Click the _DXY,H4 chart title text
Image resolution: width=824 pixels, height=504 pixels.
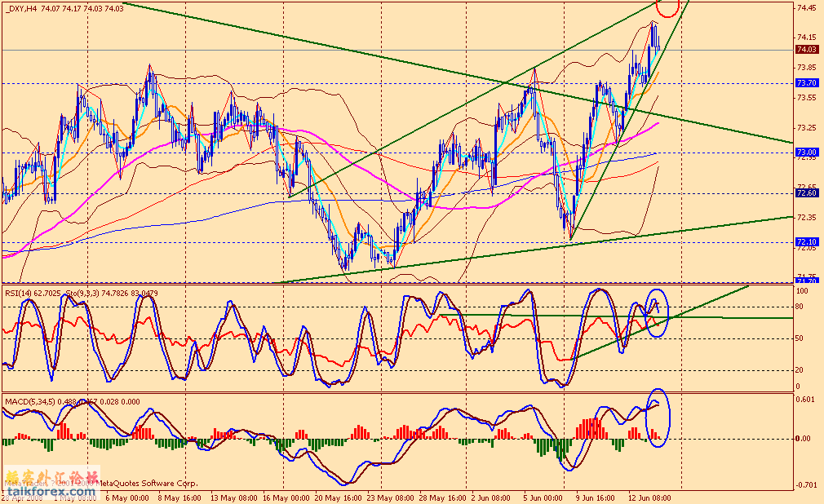coord(64,8)
